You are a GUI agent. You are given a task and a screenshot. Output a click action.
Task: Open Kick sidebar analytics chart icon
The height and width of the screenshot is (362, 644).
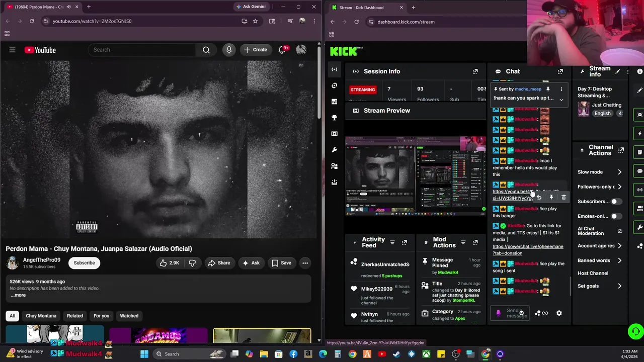[334, 102]
